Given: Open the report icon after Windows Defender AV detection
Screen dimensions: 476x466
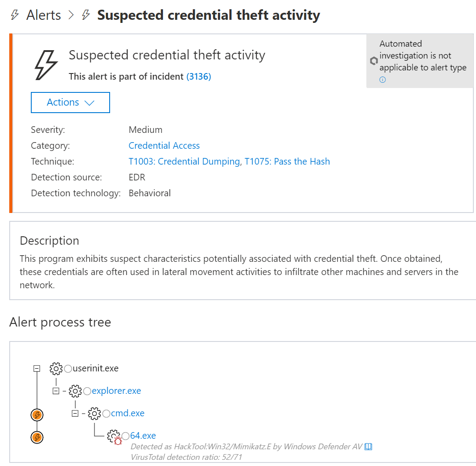Looking at the screenshot, I should [369, 446].
